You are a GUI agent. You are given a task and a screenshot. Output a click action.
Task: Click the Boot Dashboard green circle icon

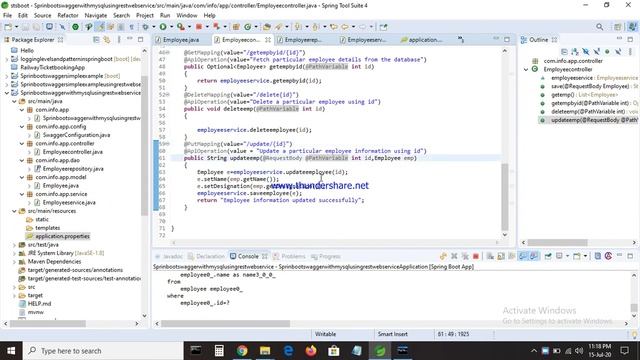(76, 27)
